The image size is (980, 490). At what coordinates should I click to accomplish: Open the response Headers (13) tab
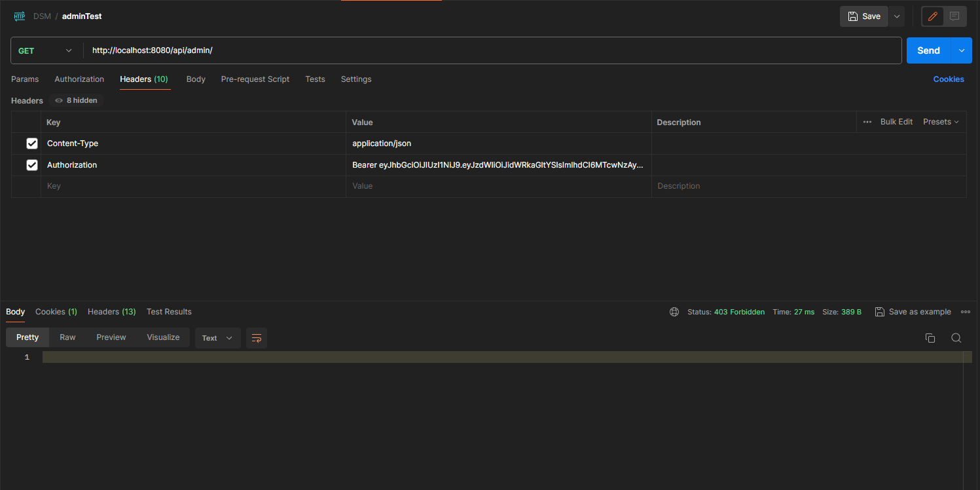tap(112, 312)
